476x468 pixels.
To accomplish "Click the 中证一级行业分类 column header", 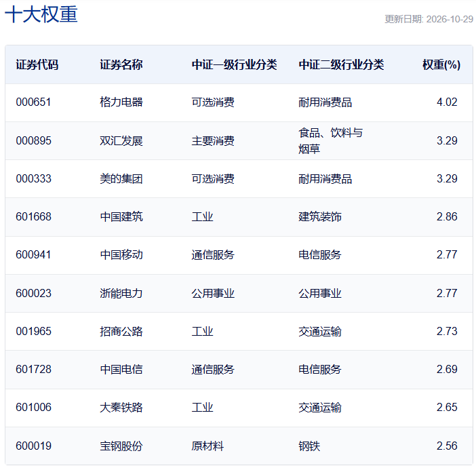I will (234, 64).
